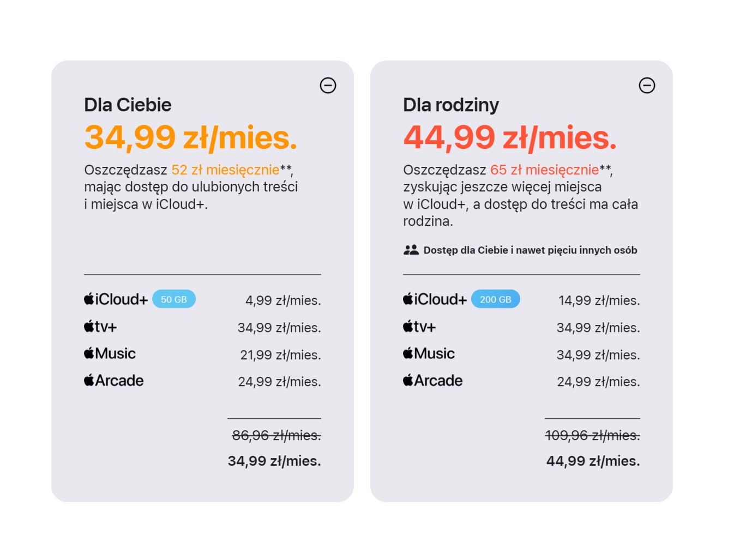Click Apple Music logo in Dla rodziny plan

[429, 353]
